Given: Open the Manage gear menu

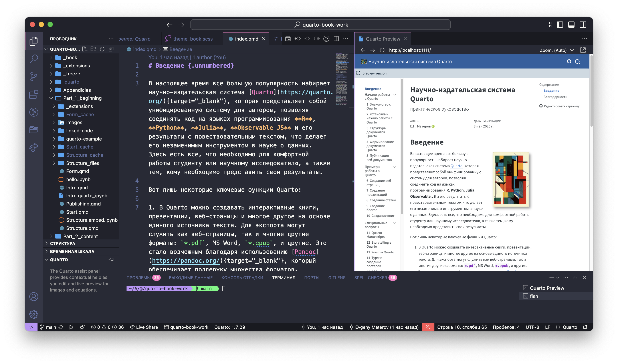Looking at the screenshot, I should 34,314.
